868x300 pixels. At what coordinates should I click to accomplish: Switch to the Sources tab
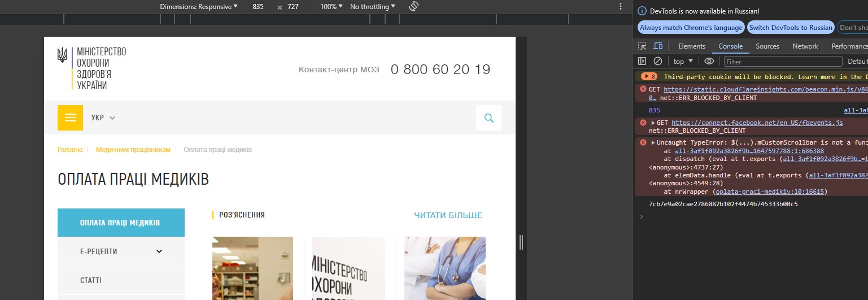[767, 46]
